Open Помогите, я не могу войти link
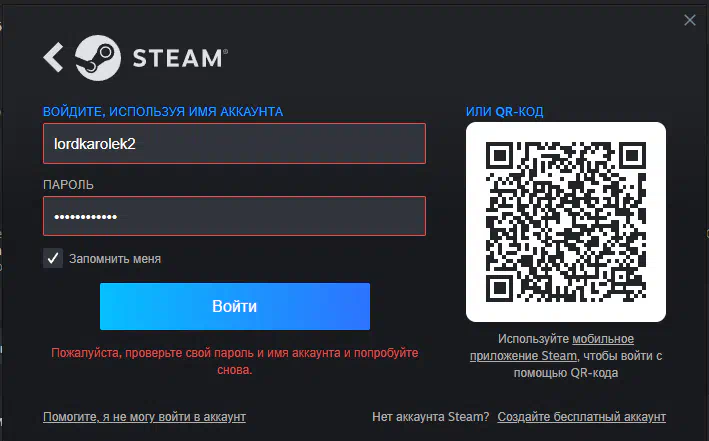The height and width of the screenshot is (441, 709). tap(144, 417)
